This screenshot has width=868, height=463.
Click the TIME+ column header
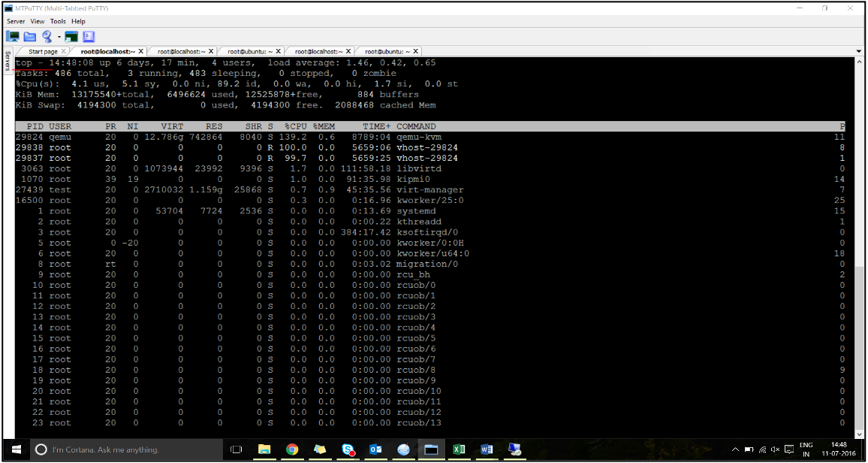click(x=377, y=126)
